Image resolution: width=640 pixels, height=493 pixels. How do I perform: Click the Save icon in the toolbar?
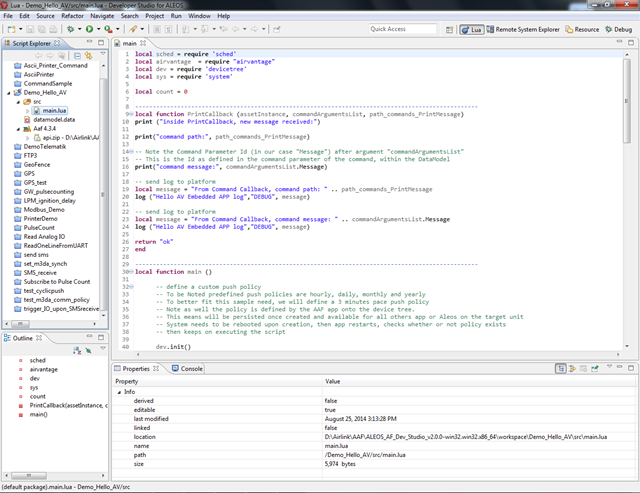(x=30, y=29)
